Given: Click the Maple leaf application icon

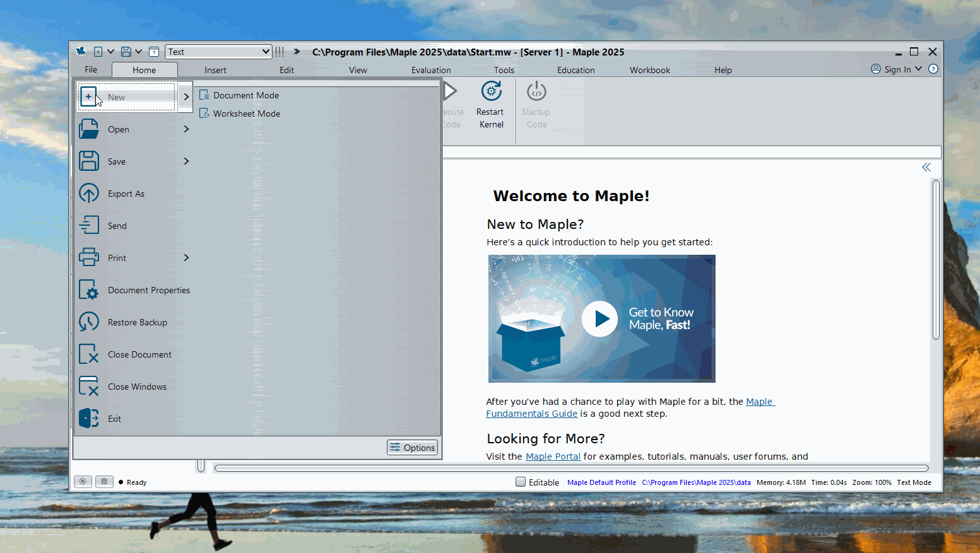Looking at the screenshot, I should [x=81, y=52].
